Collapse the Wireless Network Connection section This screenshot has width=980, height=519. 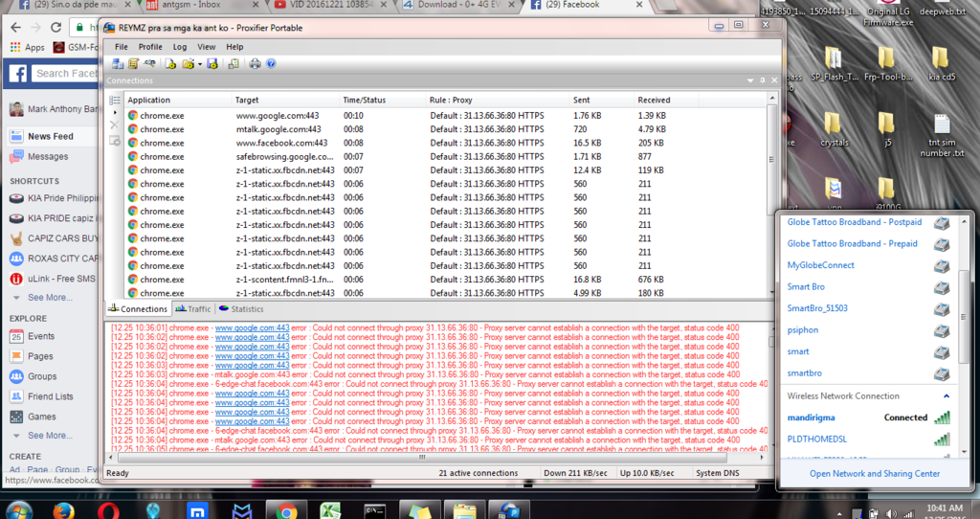tap(947, 395)
